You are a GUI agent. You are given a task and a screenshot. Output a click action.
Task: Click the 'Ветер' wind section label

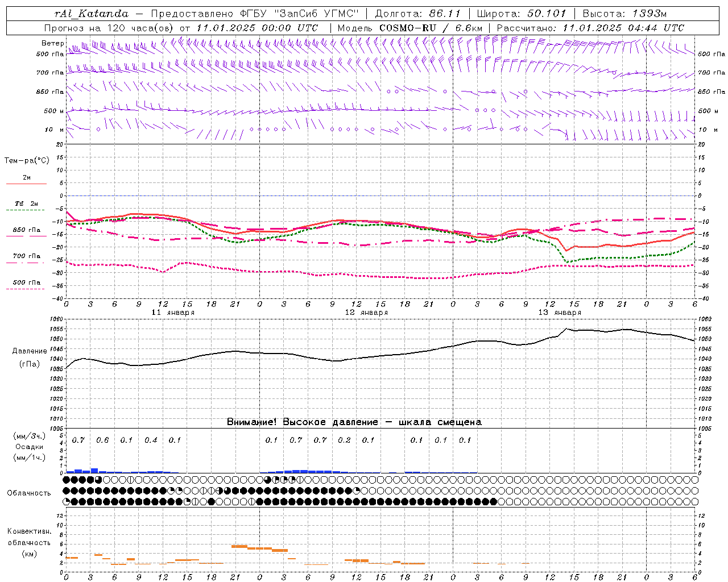(x=52, y=43)
